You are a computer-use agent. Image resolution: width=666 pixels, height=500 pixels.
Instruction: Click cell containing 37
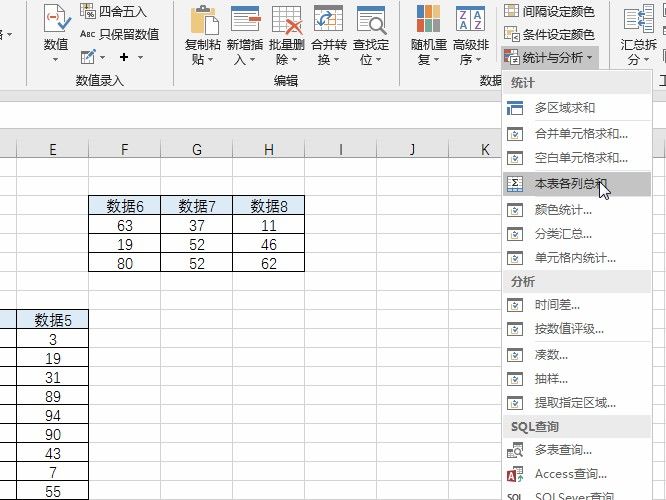click(197, 225)
